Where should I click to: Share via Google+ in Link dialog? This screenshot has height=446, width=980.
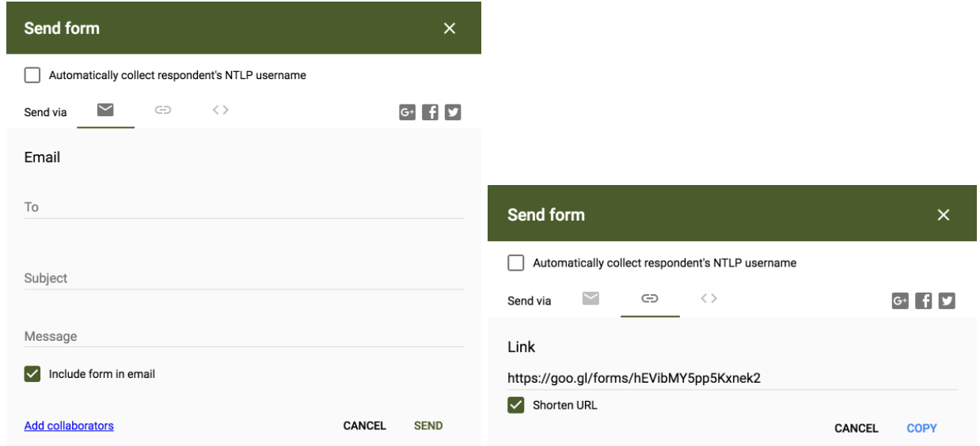(x=900, y=300)
